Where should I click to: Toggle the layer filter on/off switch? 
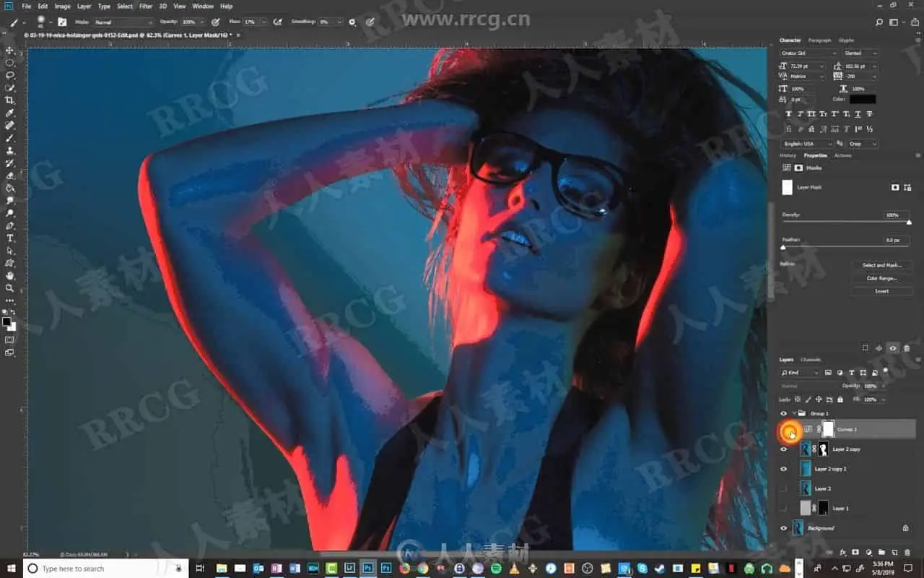[885, 372]
